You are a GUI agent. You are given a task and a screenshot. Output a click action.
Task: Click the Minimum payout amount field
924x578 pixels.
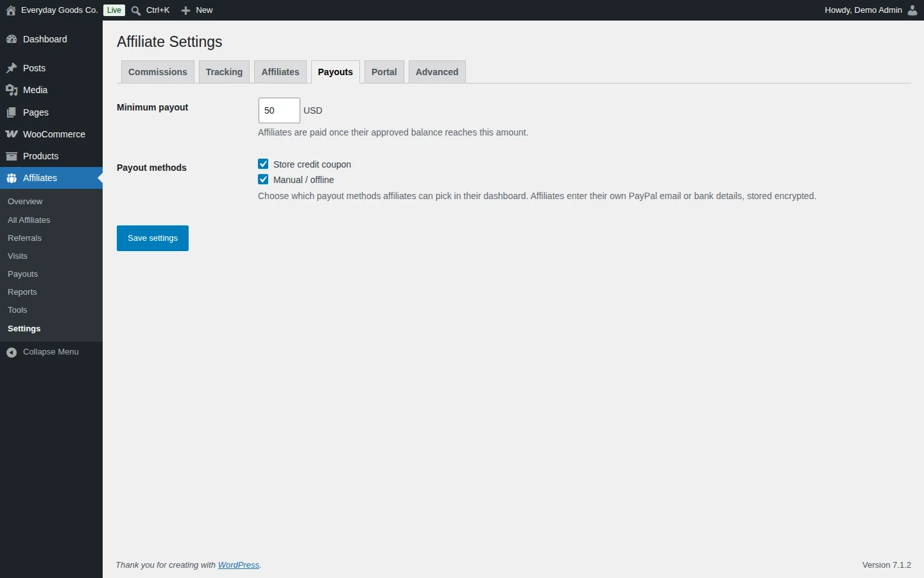[279, 110]
